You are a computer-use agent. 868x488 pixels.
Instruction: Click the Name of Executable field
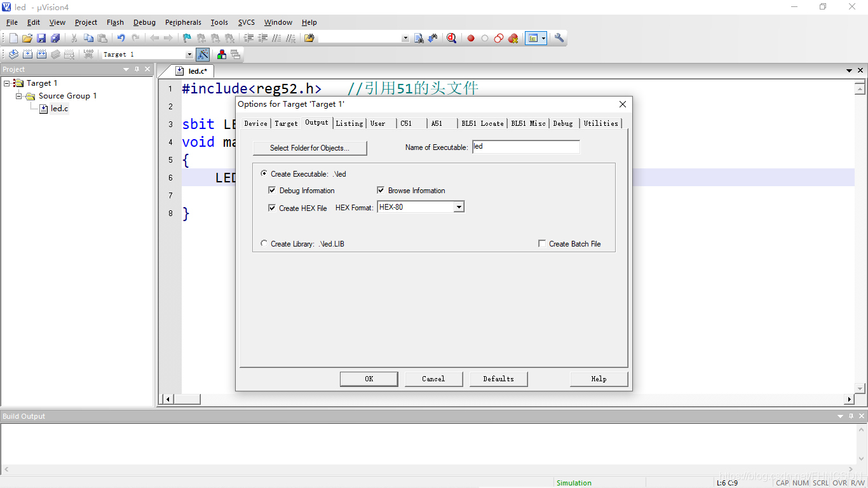[x=526, y=147]
